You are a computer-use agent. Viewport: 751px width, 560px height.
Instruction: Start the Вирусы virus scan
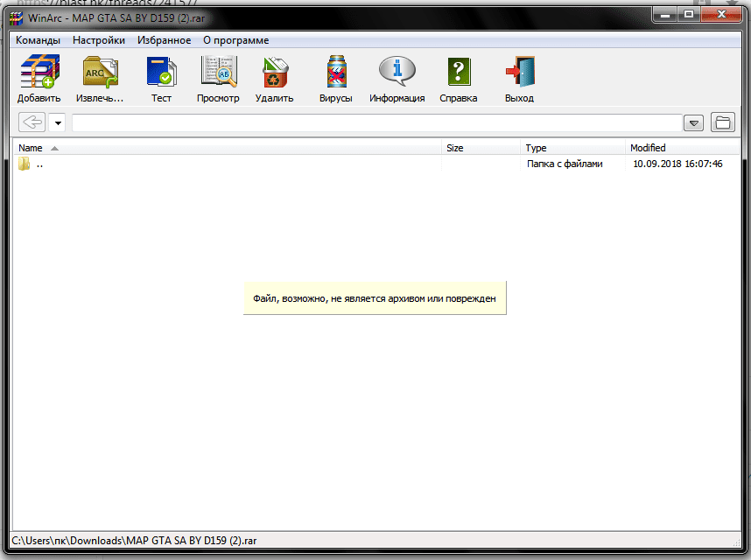(x=336, y=72)
